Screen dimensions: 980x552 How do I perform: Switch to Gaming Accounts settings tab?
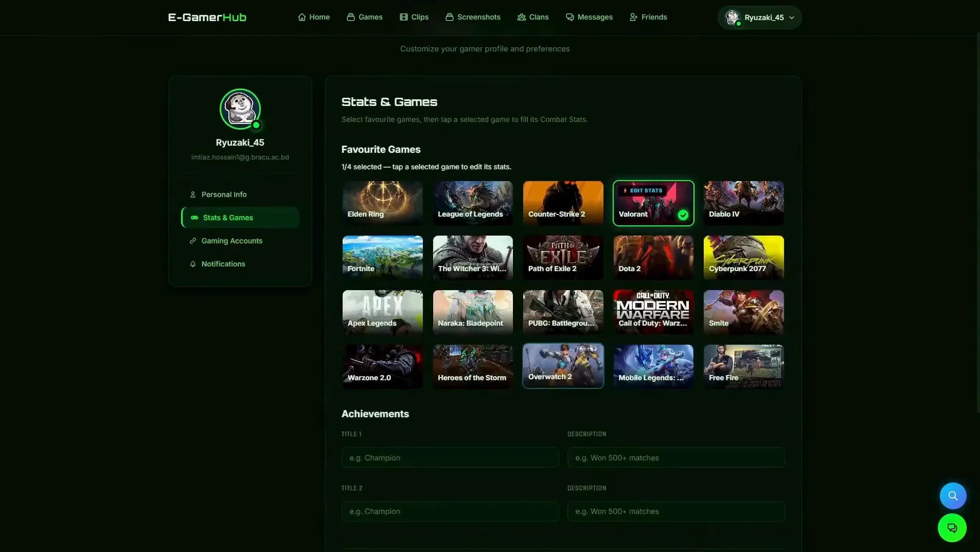tap(240, 241)
